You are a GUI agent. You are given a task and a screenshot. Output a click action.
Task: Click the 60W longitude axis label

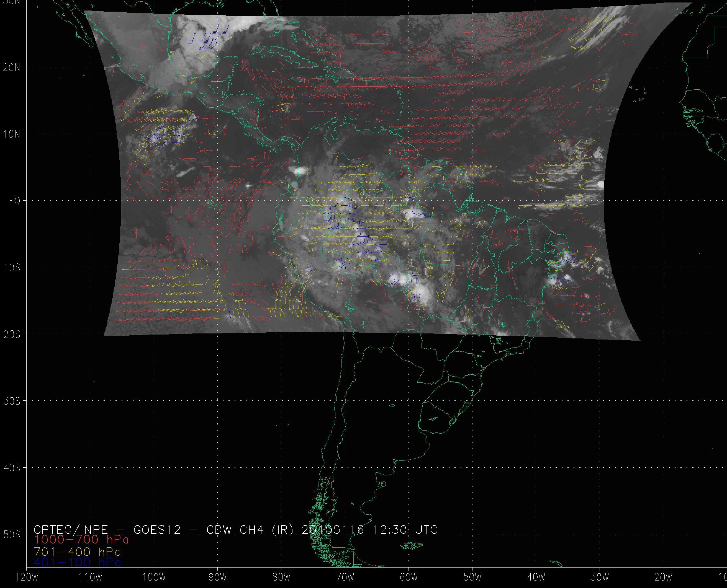409,577
